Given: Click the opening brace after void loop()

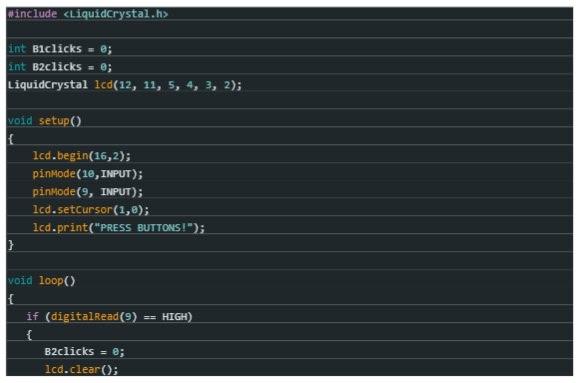Looking at the screenshot, I should [11, 298].
